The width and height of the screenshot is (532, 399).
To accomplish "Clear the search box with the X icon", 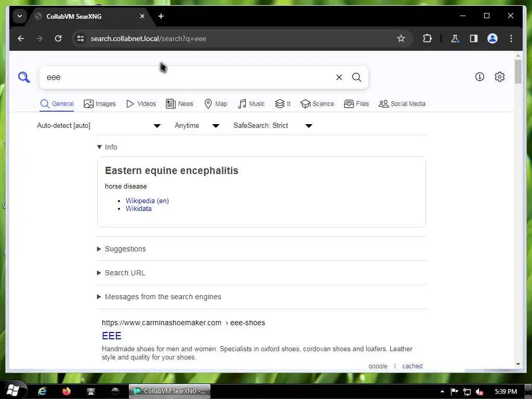I will pyautogui.click(x=339, y=77).
